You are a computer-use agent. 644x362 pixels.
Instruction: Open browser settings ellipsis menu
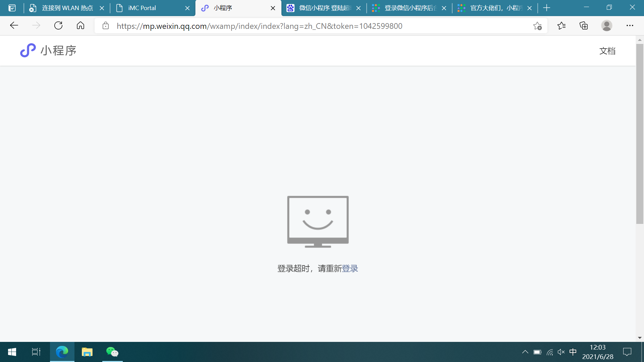click(630, 26)
